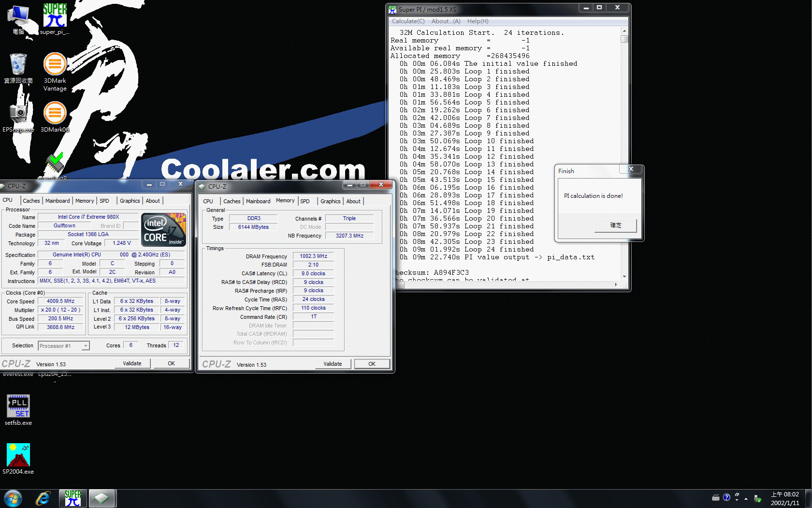Open About tab in left CPU-Z window

tap(153, 201)
